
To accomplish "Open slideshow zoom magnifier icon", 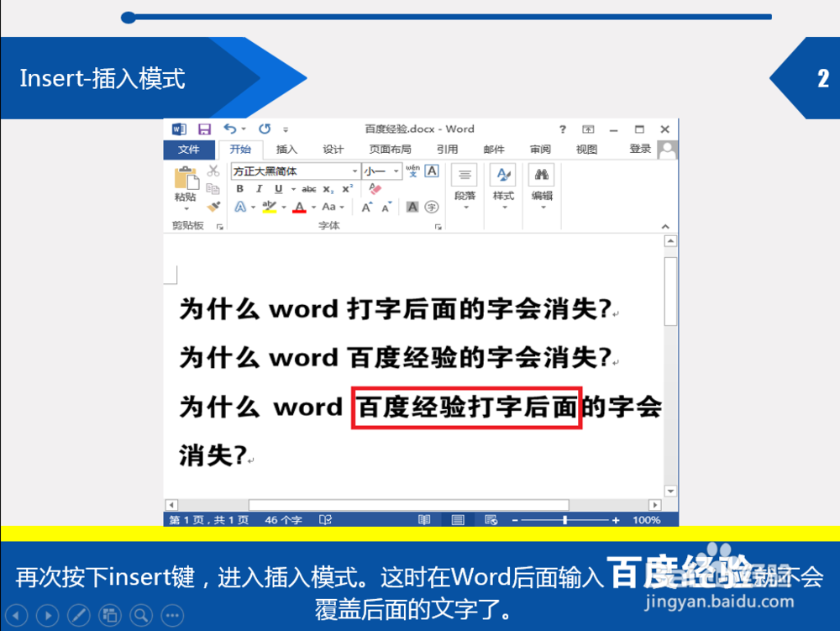I will tap(141, 615).
